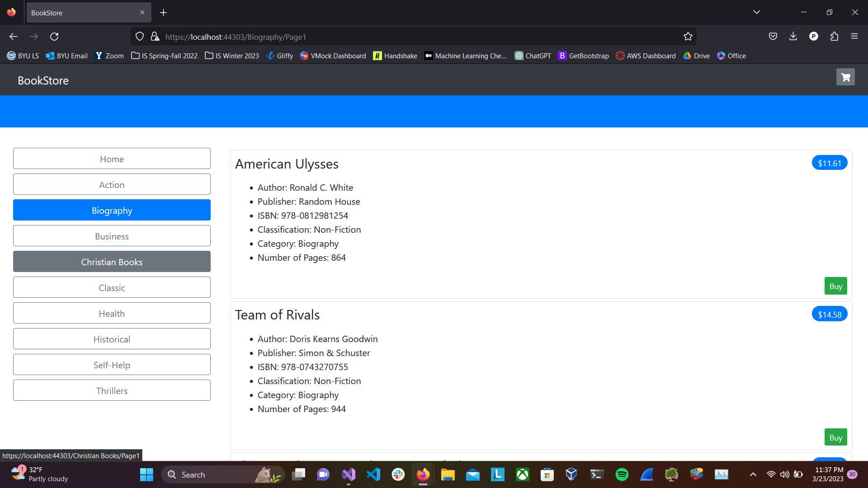Open the IS Spring-Fall 2022 bookmark folder
The image size is (868, 488).
tap(165, 56)
